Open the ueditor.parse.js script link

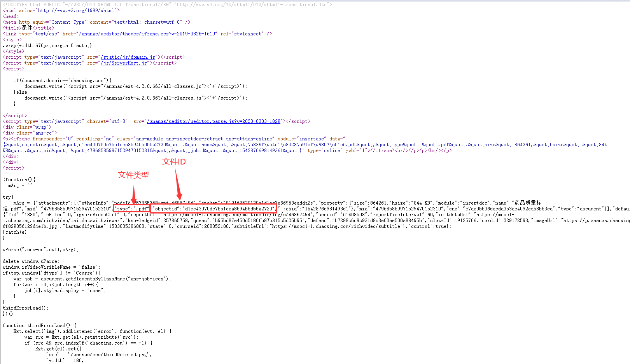point(213,121)
